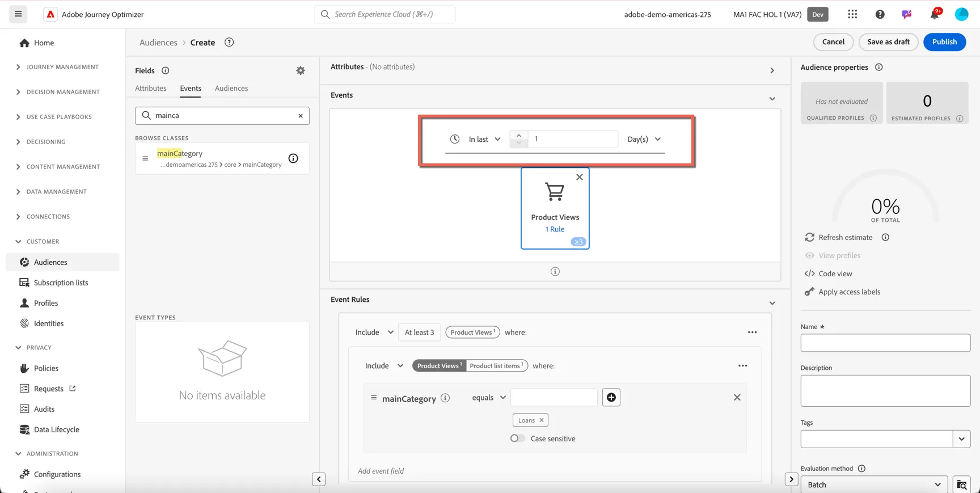Open evaluation method browse icon
This screenshot has width=980, height=493.
(962, 484)
